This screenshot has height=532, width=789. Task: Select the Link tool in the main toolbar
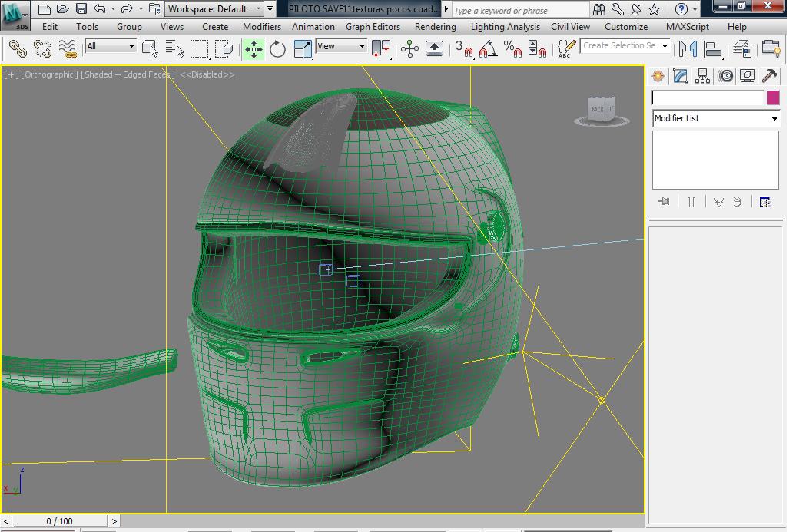click(x=18, y=48)
